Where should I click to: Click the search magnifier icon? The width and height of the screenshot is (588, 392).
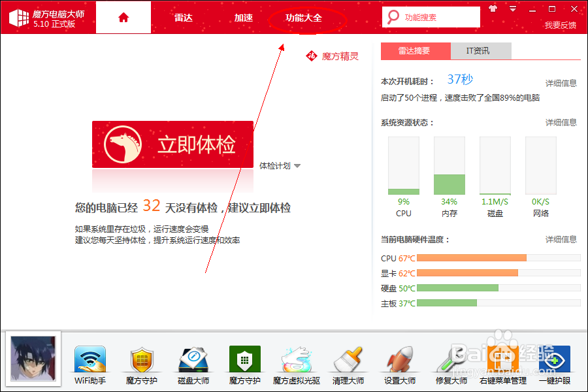click(393, 17)
